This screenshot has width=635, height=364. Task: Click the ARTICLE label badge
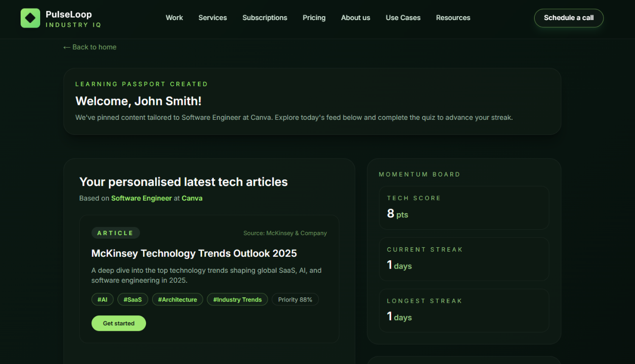(115, 233)
